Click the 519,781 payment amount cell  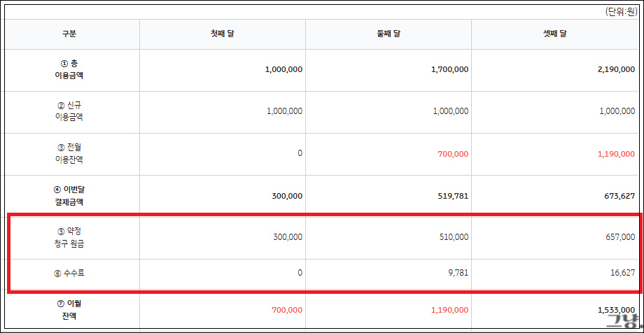click(x=450, y=196)
